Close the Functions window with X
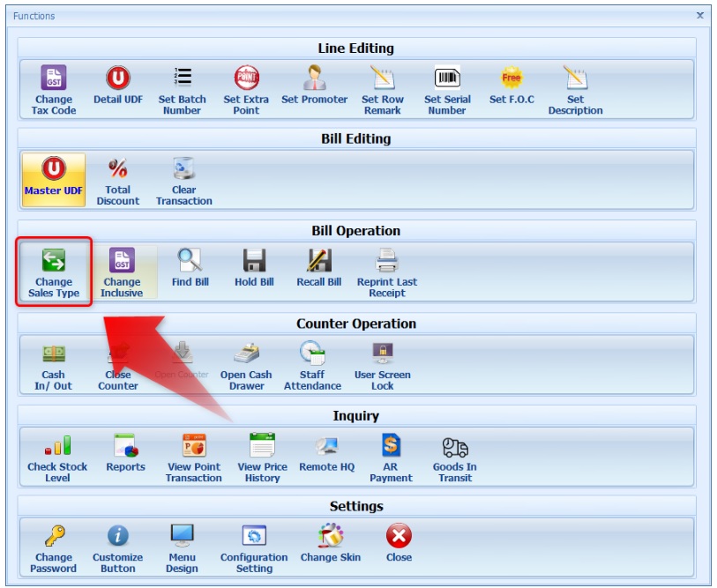Screen dimensions: 717x588 click(x=700, y=16)
